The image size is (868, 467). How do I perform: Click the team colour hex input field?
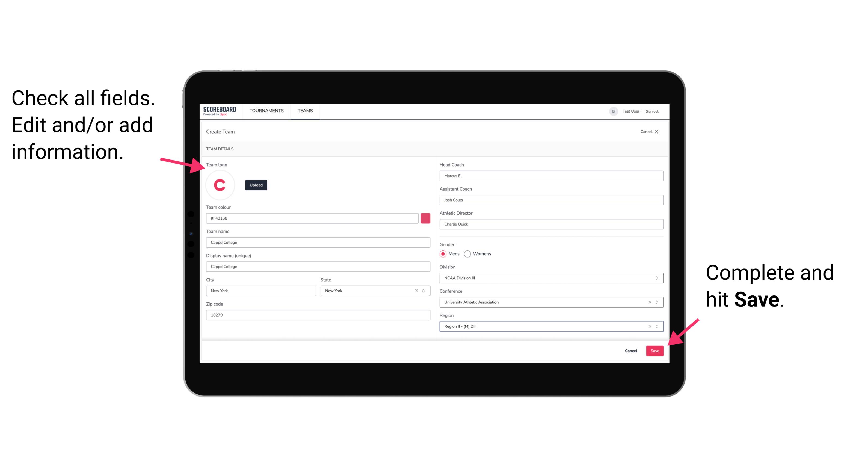(x=312, y=218)
